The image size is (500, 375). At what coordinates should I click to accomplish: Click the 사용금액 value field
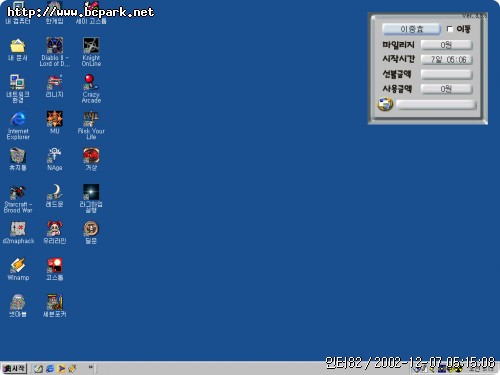pyautogui.click(x=447, y=89)
